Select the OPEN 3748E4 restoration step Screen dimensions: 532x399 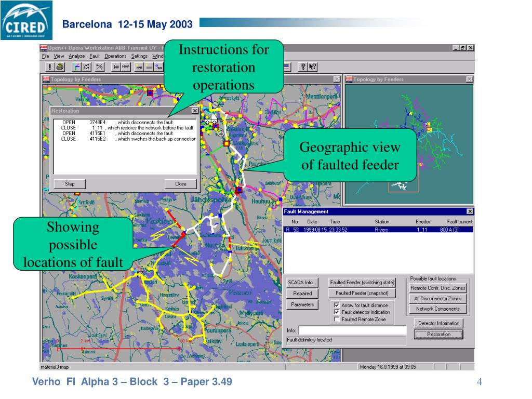coord(125,122)
